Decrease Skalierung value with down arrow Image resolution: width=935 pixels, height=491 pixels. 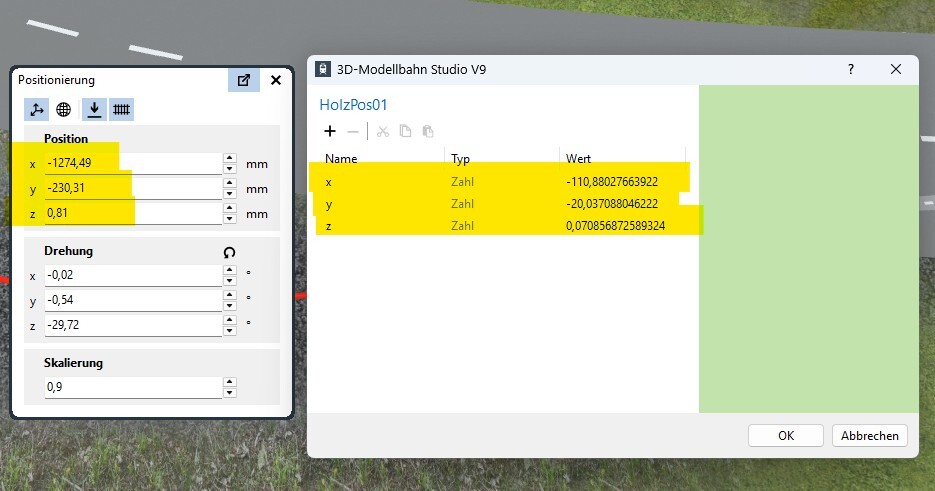click(230, 393)
